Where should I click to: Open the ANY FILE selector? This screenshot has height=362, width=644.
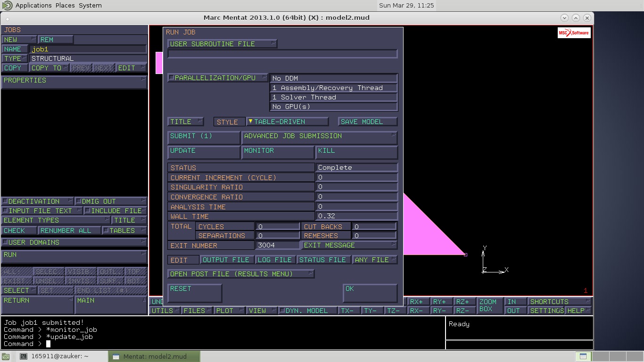[x=375, y=260]
